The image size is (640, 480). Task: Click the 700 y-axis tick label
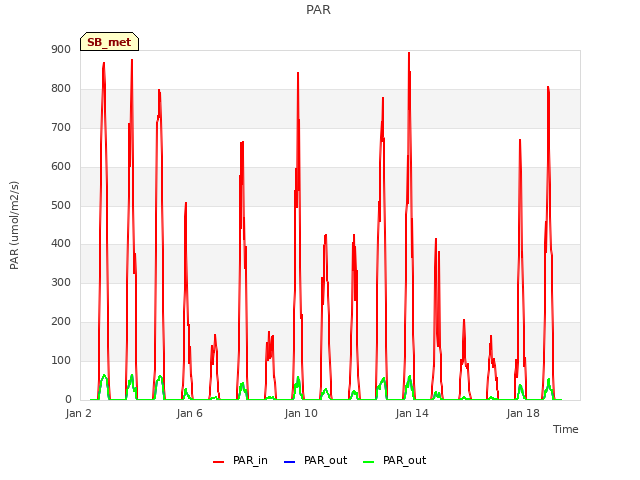[x=61, y=127]
